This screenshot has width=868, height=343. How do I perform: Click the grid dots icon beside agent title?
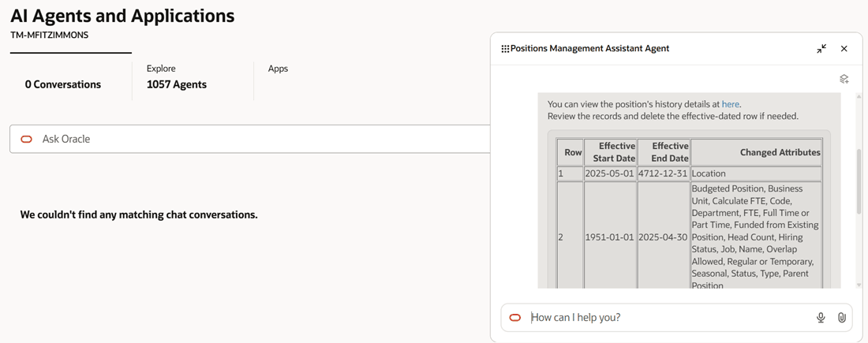click(505, 49)
